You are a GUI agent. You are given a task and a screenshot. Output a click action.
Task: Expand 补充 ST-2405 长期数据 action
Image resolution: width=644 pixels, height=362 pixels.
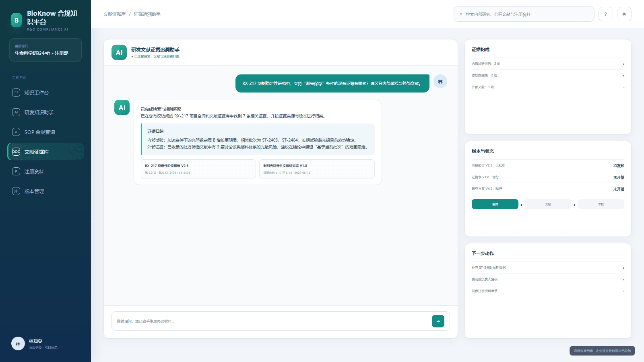click(548, 267)
